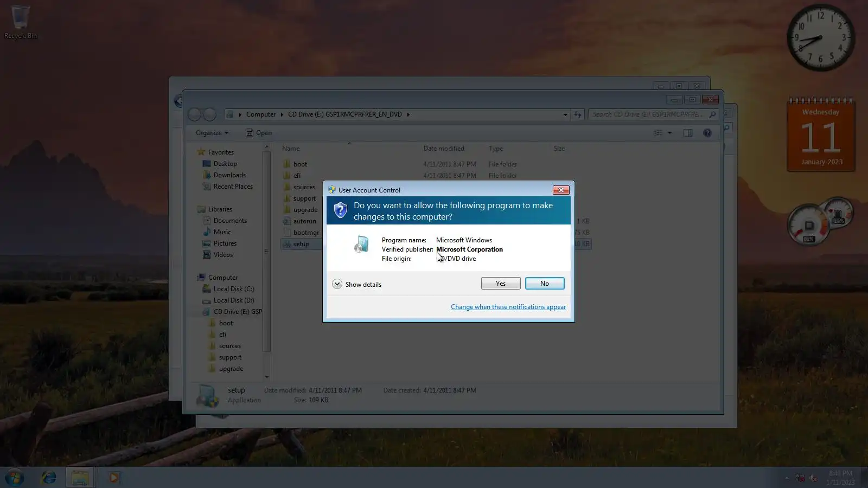Launch Internet Explorer from the taskbar
Screen dimensions: 868x488
tap(49, 477)
